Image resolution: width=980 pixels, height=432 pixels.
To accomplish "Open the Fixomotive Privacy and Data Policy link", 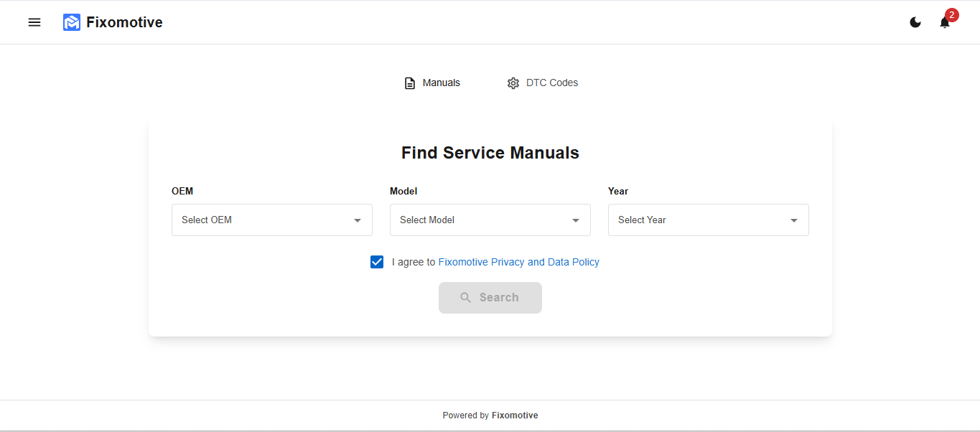I will 519,261.
